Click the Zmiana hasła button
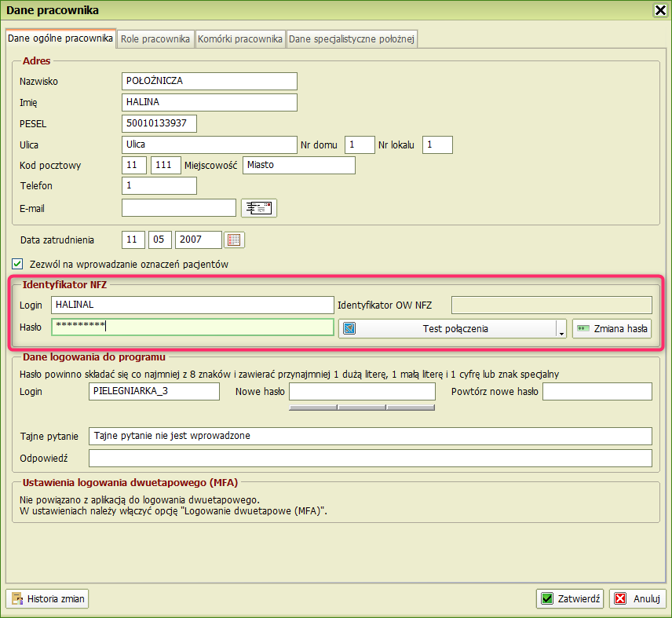This screenshot has height=618, width=672. (x=612, y=328)
